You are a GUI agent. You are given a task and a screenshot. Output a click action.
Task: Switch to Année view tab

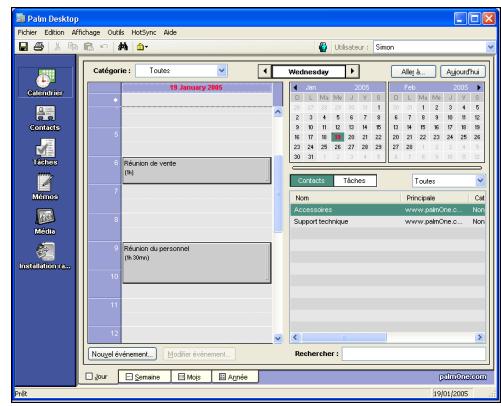pyautogui.click(x=235, y=377)
